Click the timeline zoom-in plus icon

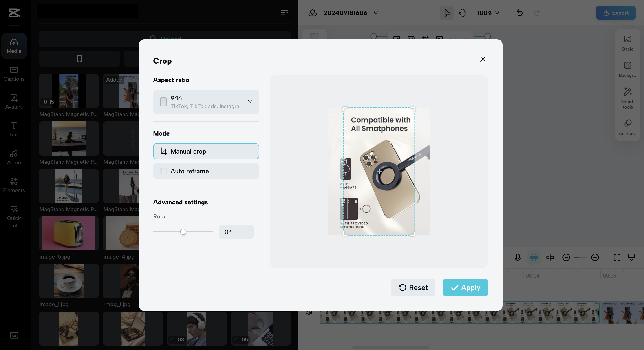[x=595, y=257]
